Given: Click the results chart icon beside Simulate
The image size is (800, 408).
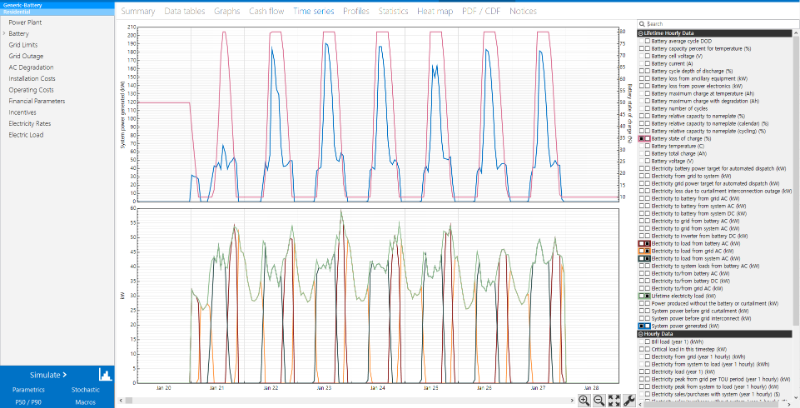Looking at the screenshot, I should click(105, 374).
